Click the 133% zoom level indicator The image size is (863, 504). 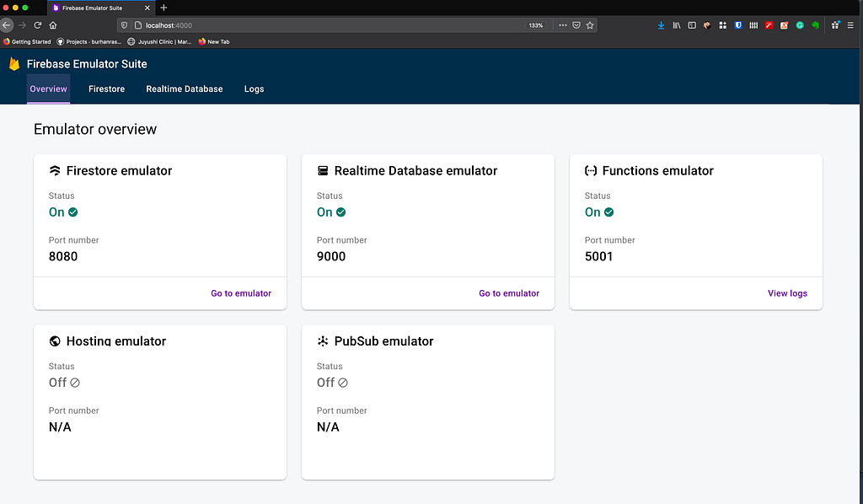(535, 25)
